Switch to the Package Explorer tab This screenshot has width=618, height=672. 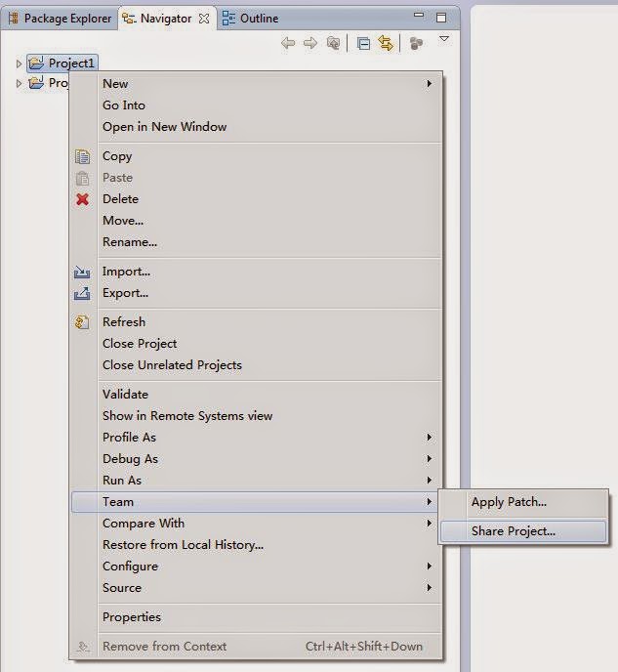point(60,19)
